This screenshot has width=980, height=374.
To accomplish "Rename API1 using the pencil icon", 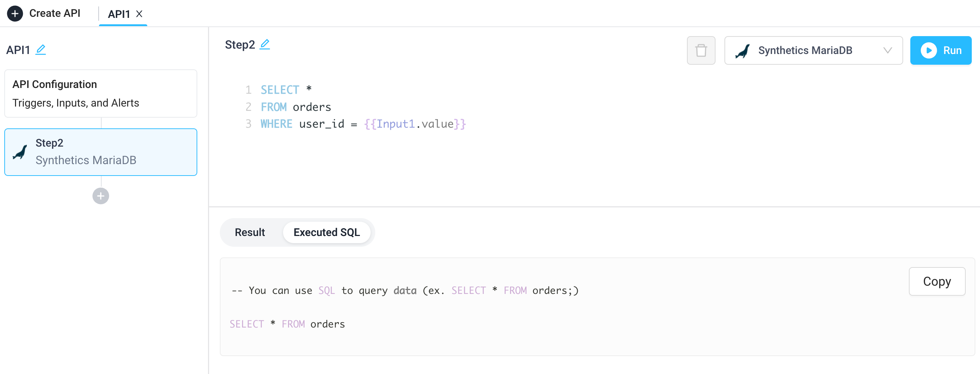I will tap(41, 49).
